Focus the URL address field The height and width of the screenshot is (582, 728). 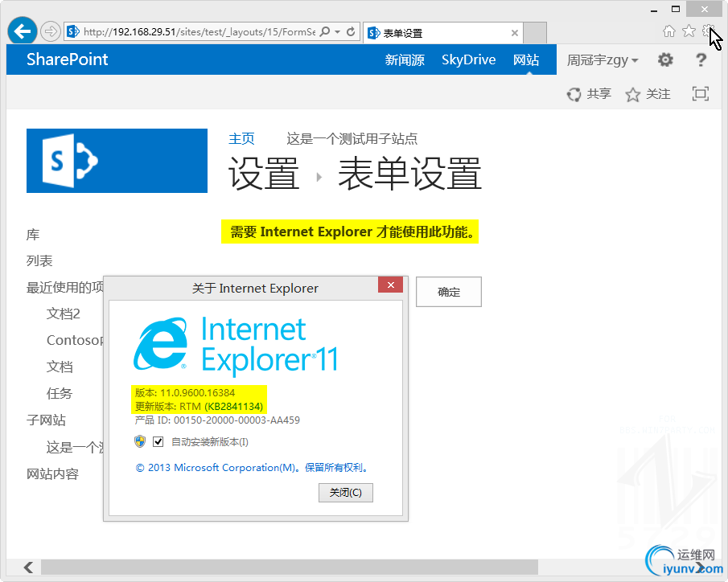point(199,31)
